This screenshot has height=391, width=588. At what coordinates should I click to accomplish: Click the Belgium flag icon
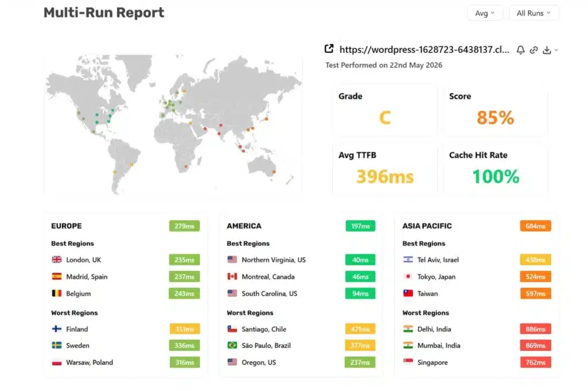pyautogui.click(x=57, y=293)
